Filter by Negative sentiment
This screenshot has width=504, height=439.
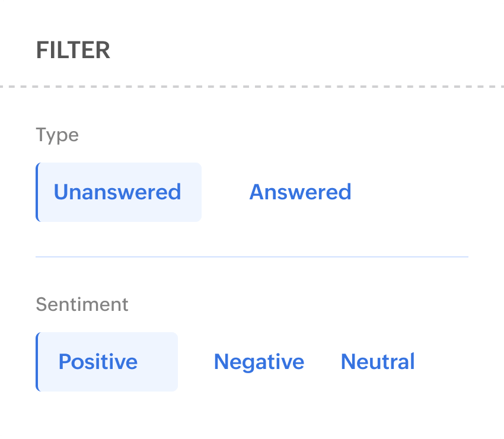259,362
